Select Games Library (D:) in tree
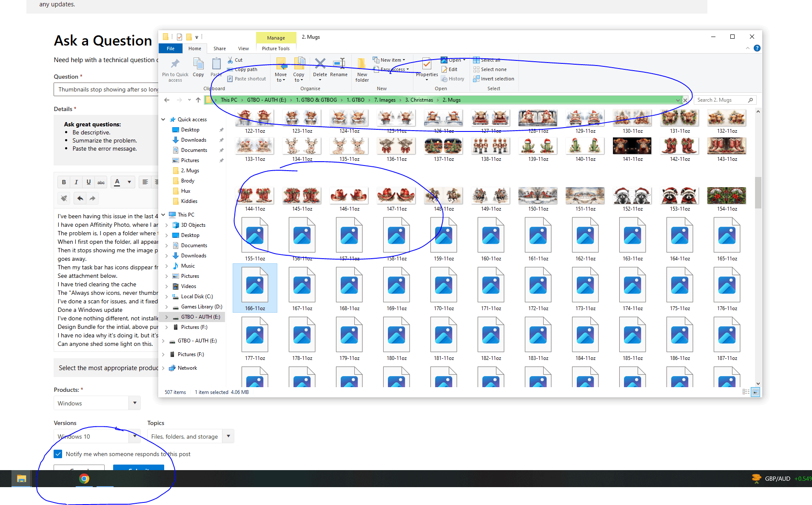This screenshot has height=505, width=812. (202, 307)
